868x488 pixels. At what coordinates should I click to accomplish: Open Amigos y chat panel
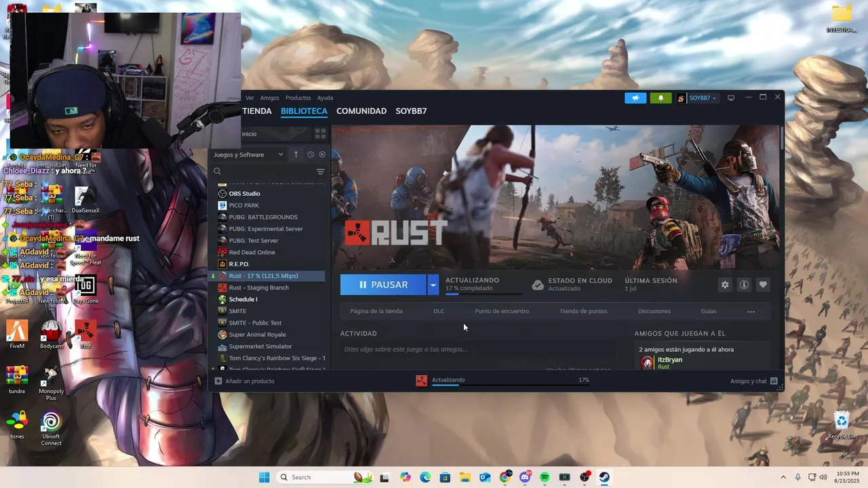pos(754,381)
